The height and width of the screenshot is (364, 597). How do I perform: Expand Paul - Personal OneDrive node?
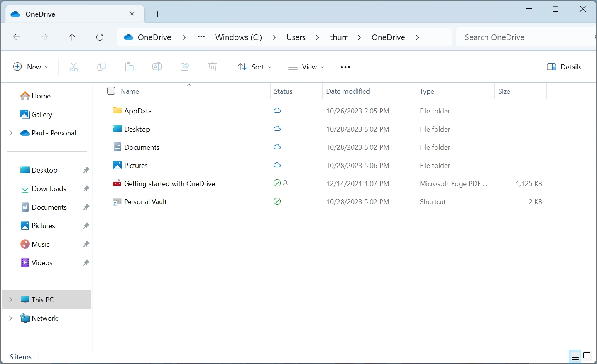(x=11, y=133)
